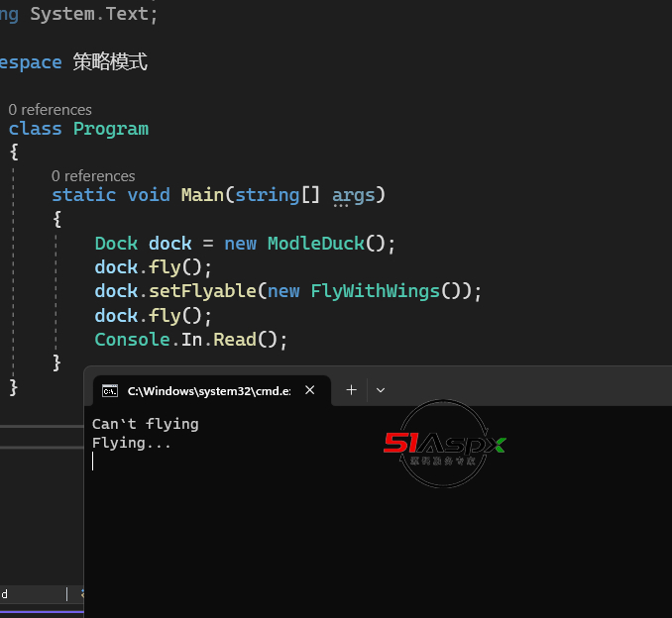Close the C:\Windows\system32\cmd.exe terminal tab

(x=309, y=390)
